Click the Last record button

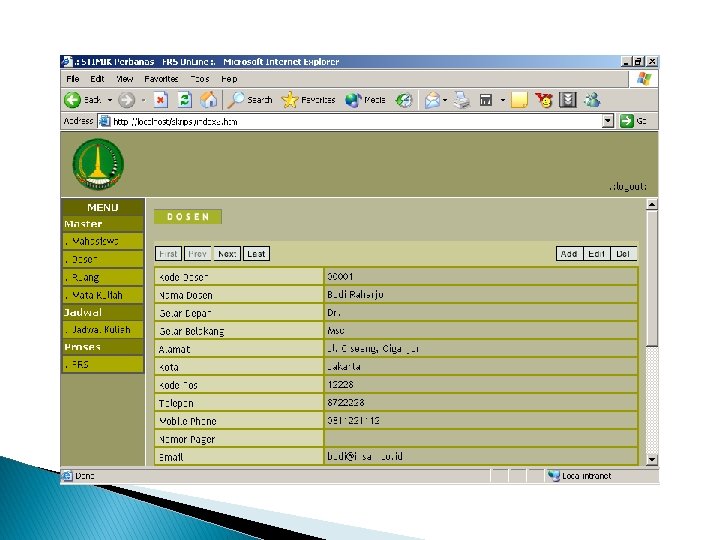256,253
